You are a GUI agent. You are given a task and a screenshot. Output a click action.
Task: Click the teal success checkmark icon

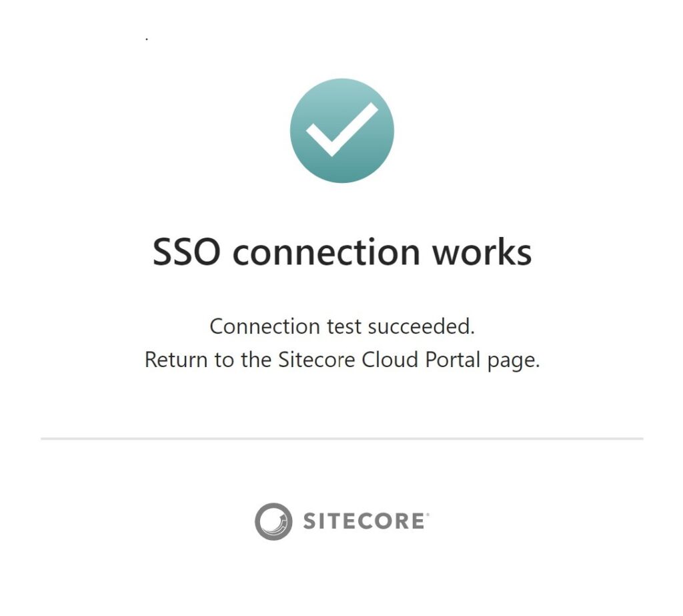(x=342, y=131)
